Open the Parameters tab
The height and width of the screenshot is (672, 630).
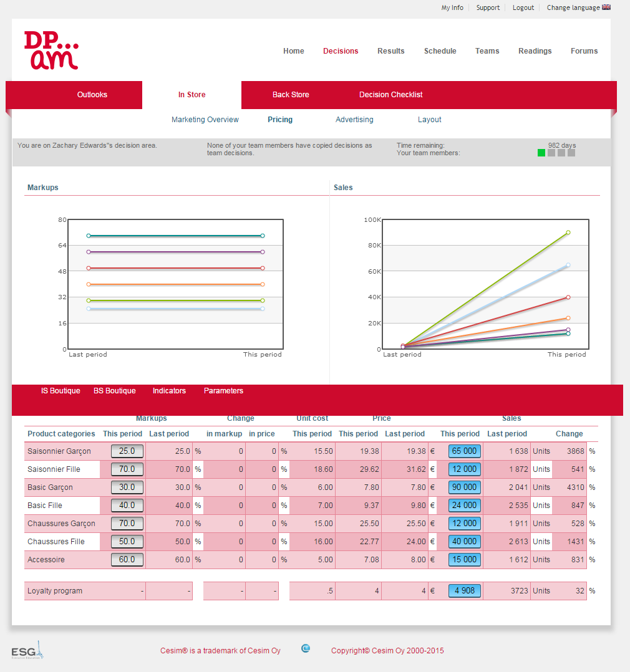[x=223, y=391]
